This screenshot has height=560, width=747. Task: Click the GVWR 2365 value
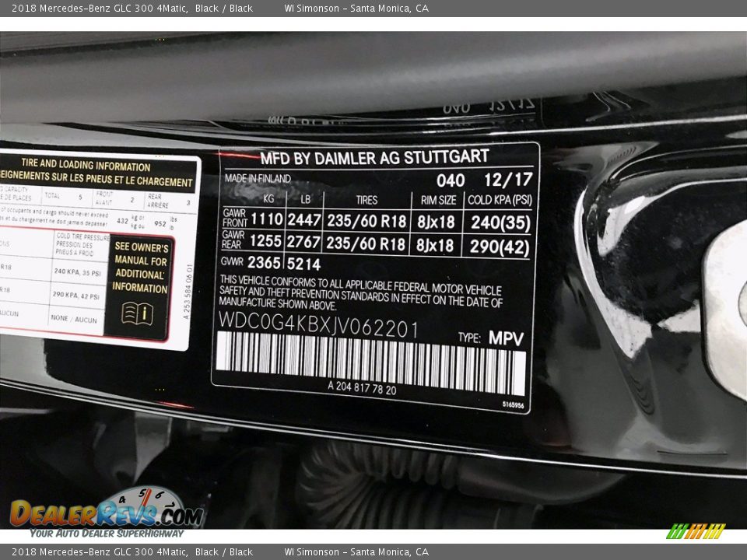[264, 262]
